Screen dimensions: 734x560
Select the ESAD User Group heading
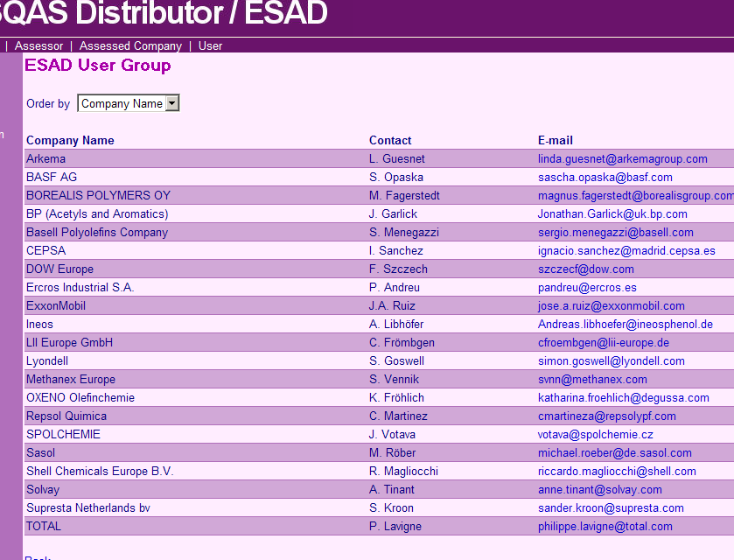tap(98, 65)
